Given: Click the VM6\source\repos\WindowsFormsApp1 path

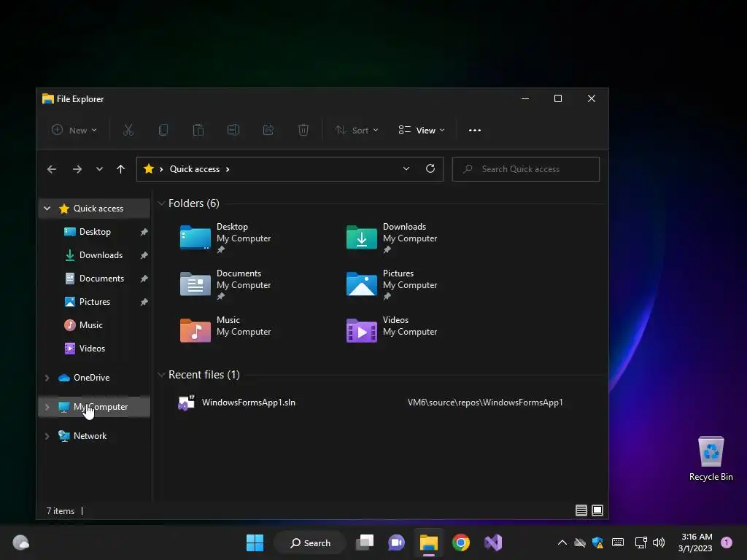Looking at the screenshot, I should 485,402.
